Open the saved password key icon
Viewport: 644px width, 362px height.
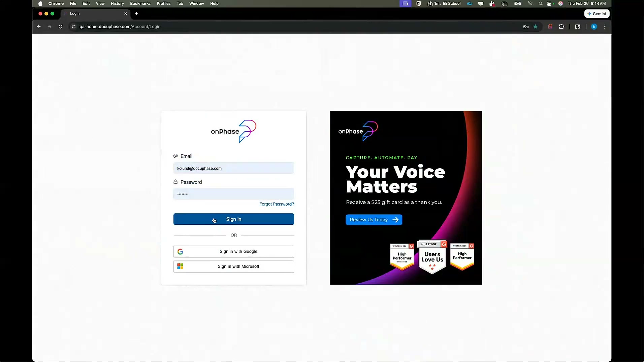pos(526,27)
